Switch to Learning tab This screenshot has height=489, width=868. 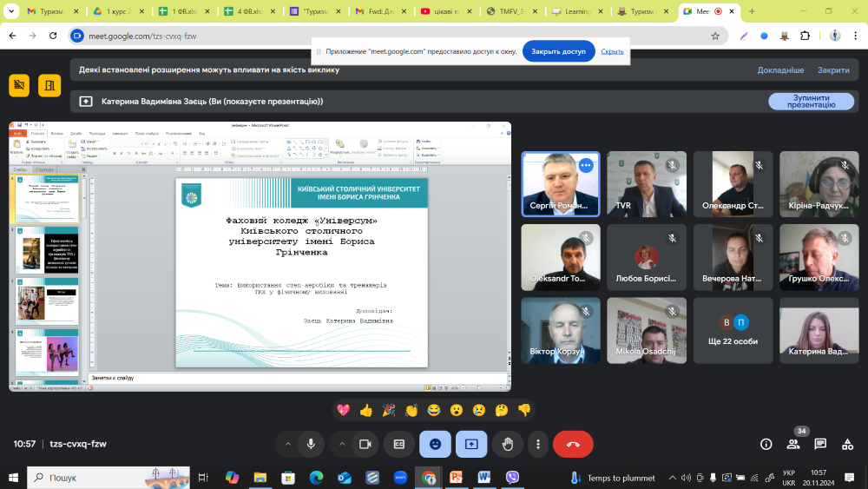(577, 11)
